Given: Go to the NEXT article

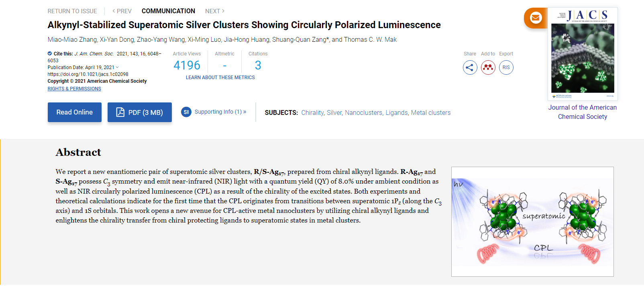Looking at the screenshot, I should (x=215, y=11).
